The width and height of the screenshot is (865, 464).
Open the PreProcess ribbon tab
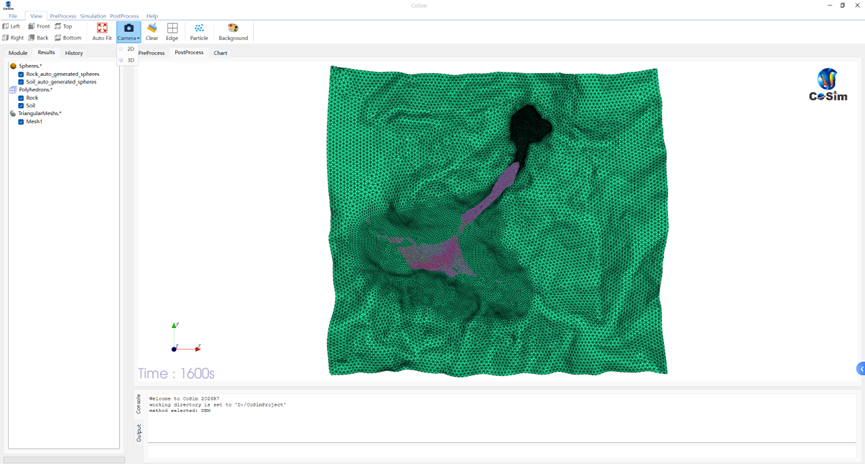click(63, 16)
